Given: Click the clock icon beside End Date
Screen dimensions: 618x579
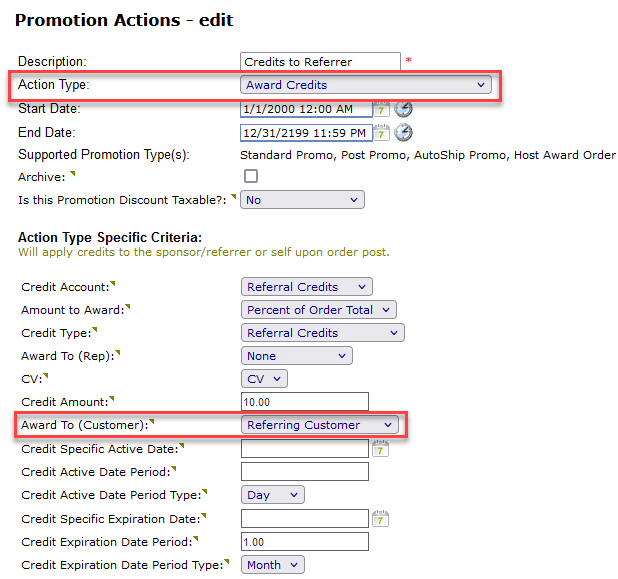Looking at the screenshot, I should point(403,133).
